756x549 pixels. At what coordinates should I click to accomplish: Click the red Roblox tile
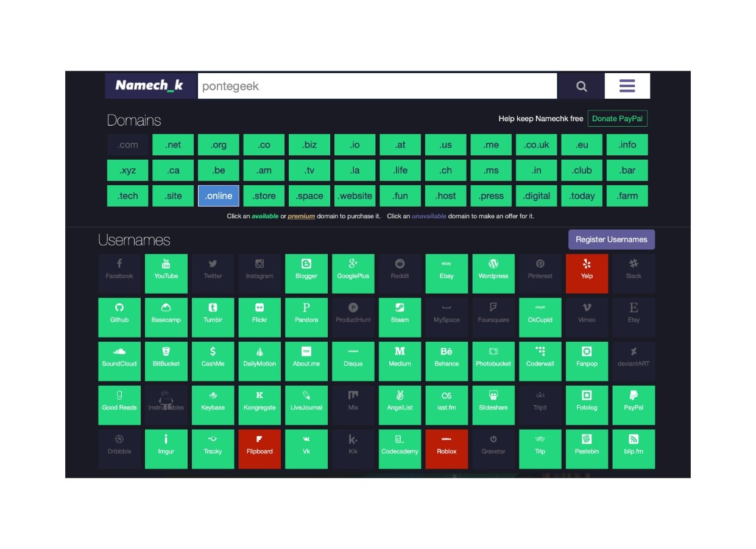click(x=447, y=450)
